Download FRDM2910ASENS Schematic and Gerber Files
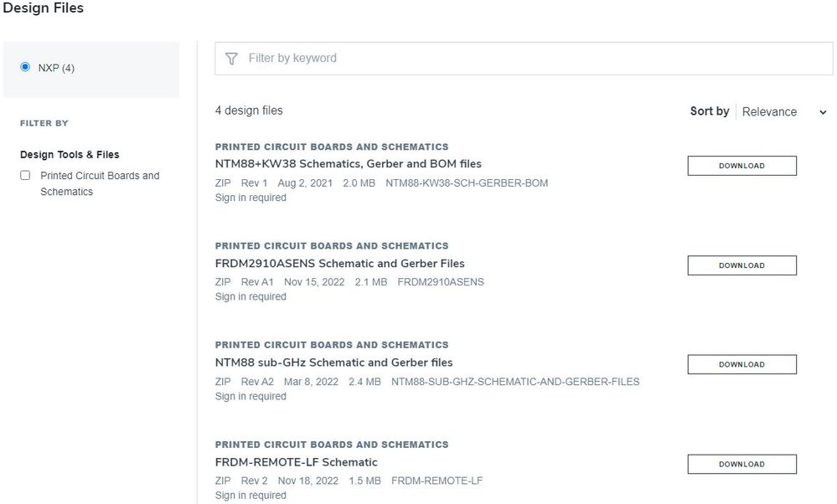 (741, 265)
